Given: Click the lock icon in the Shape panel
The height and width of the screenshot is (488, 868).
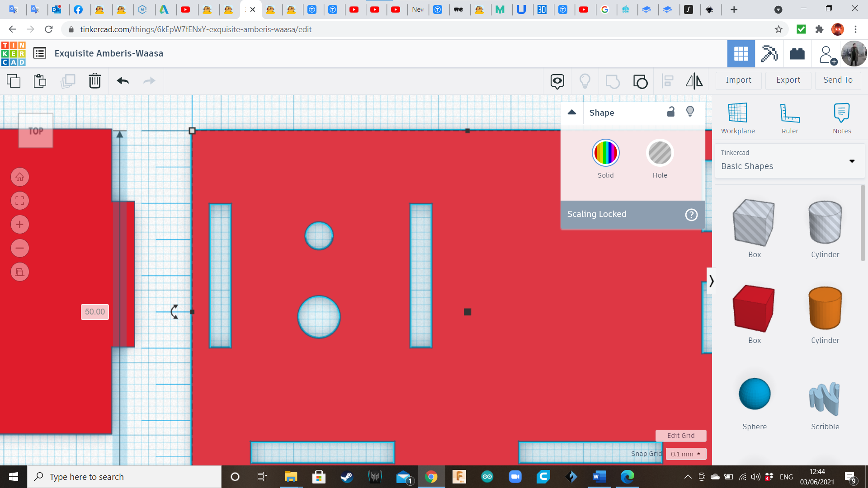Looking at the screenshot, I should click(670, 112).
